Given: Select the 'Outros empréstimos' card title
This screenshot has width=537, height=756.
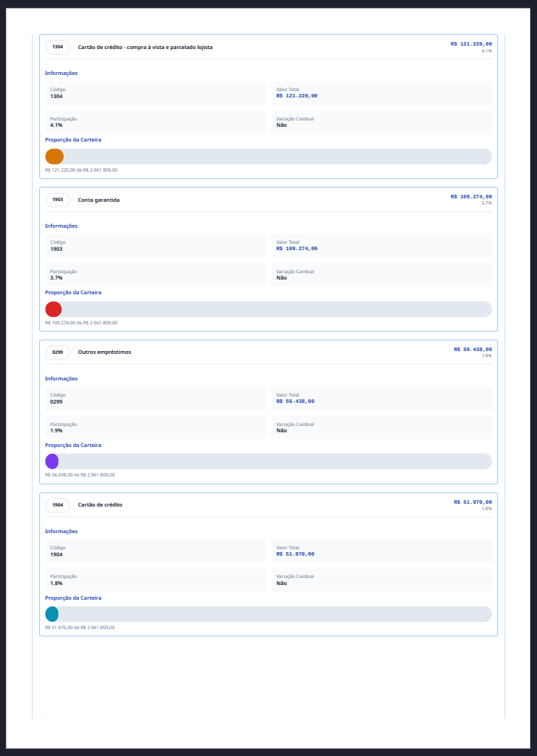Looking at the screenshot, I should click(104, 352).
